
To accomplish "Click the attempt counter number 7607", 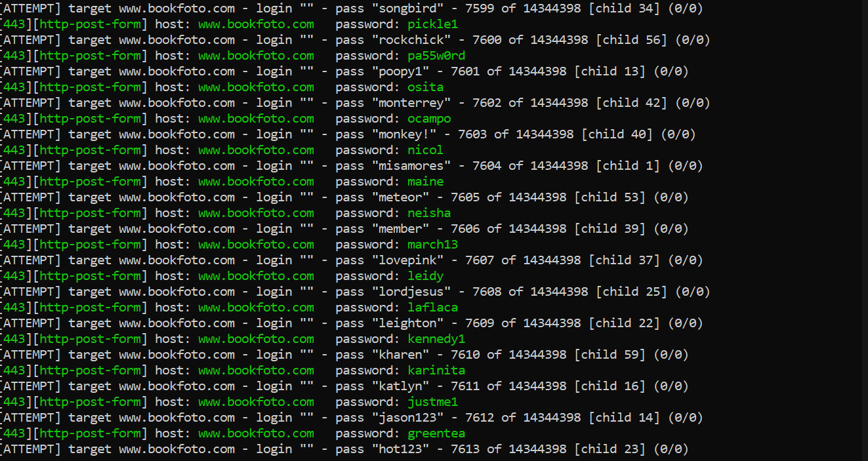I will coord(480,260).
